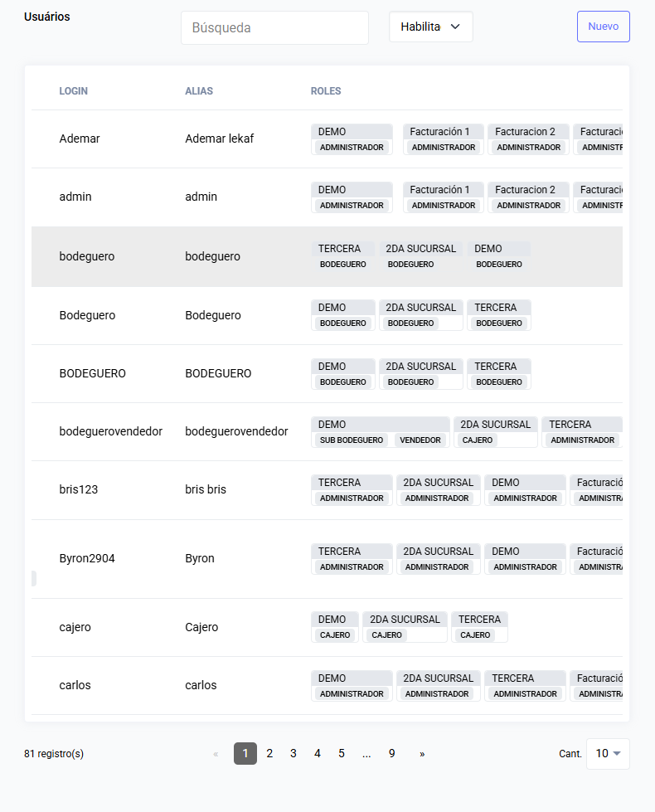Jump to next pages with » arrow
This screenshot has width=655, height=812.
pos(422,754)
